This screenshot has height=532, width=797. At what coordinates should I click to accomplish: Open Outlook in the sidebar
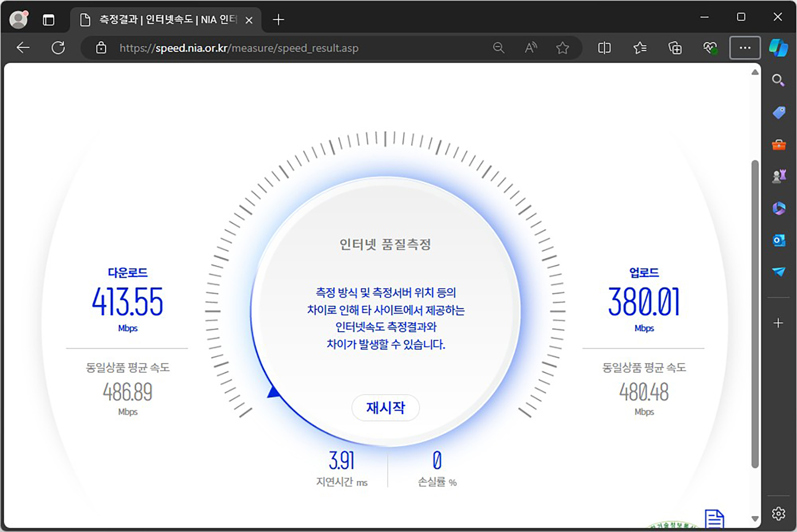point(778,240)
